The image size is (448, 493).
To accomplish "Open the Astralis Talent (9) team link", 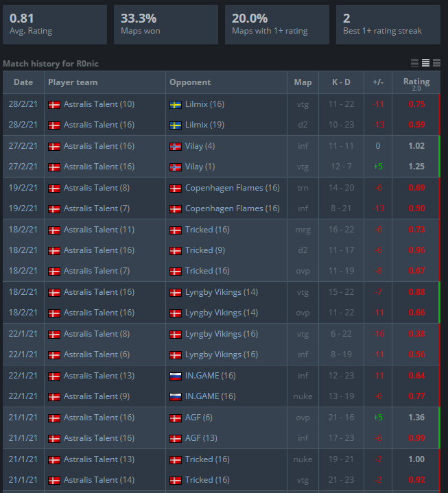I will pos(97,396).
